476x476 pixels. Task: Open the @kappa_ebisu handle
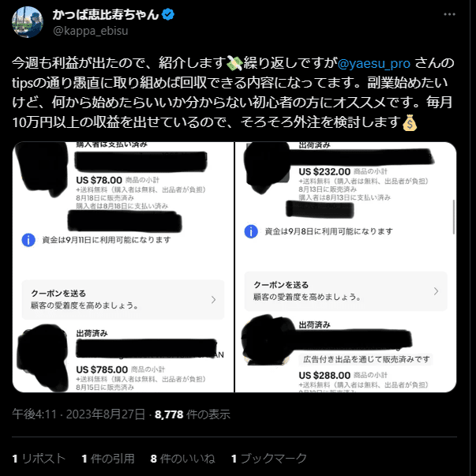tap(91, 31)
